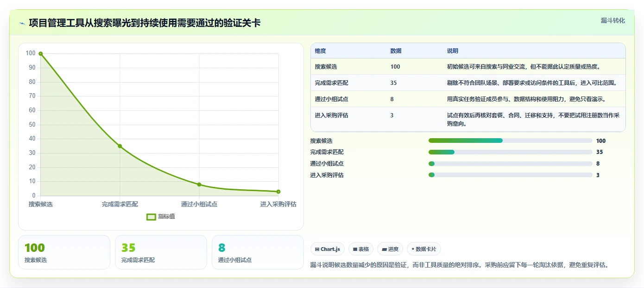Click the 表格 chip

pyautogui.click(x=361, y=249)
